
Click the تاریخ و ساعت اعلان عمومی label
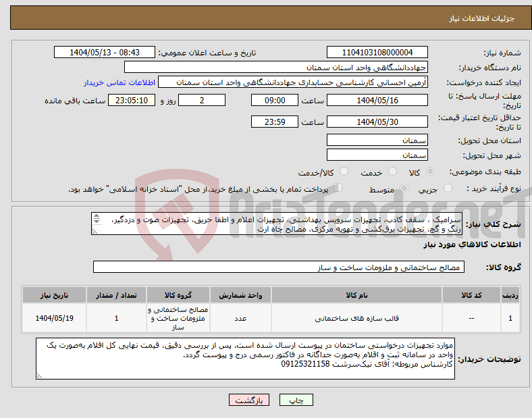[207, 53]
